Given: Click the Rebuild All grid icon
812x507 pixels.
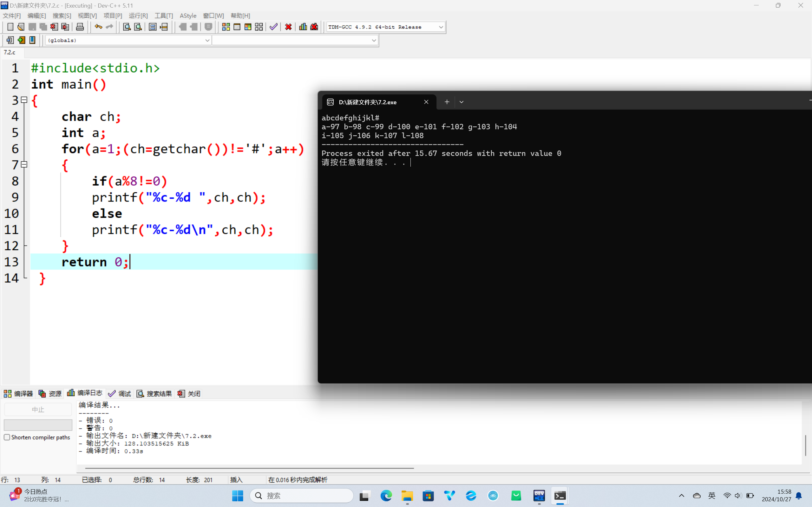Looking at the screenshot, I should (259, 27).
